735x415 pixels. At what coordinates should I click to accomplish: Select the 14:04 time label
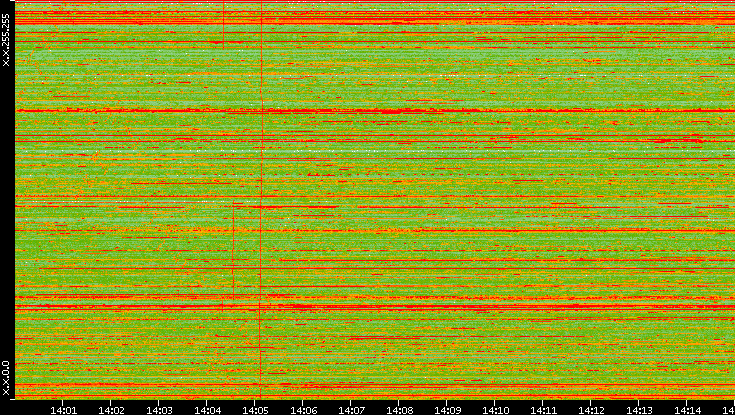point(207,410)
